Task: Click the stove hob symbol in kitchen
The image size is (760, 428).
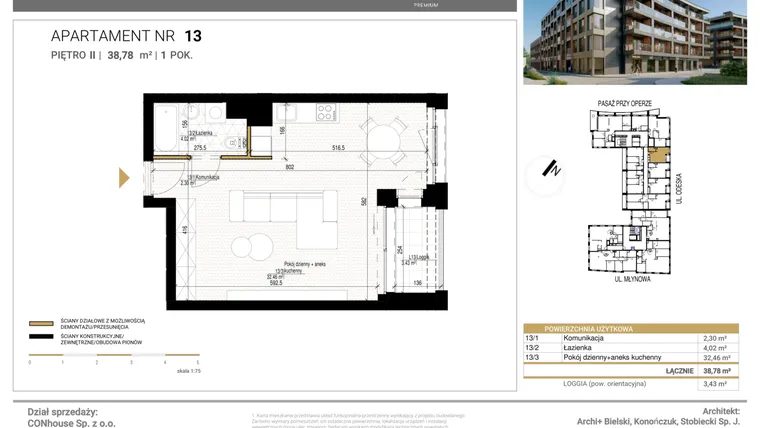Action: pos(324,112)
